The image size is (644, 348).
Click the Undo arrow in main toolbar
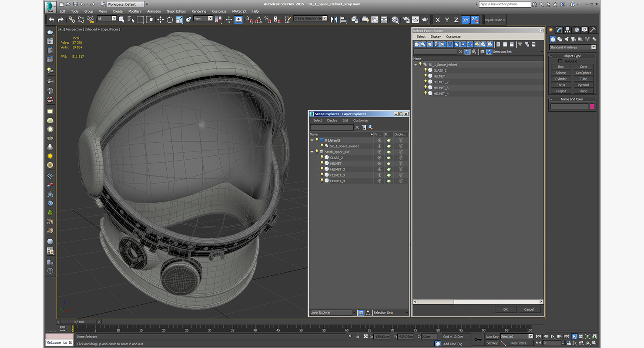click(x=52, y=20)
